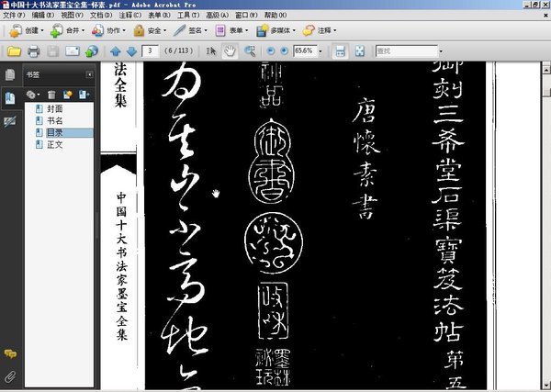Select the 书名 bookmark
The width and height of the screenshot is (551, 392).
[x=55, y=121]
